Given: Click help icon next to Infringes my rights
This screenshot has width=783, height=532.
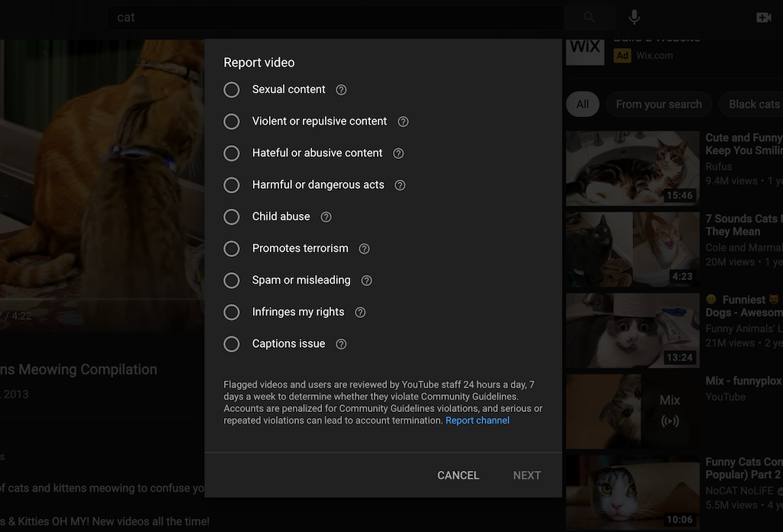Looking at the screenshot, I should [x=360, y=313].
